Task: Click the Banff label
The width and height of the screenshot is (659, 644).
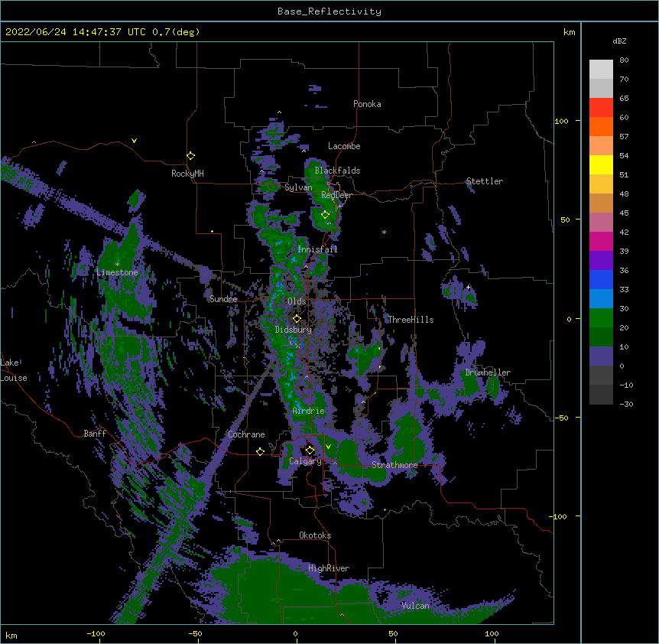Action: 95,434
